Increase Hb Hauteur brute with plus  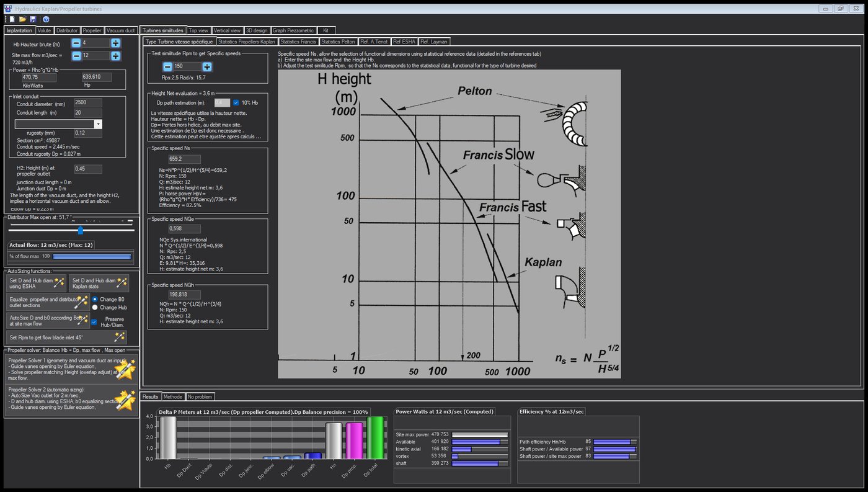(x=116, y=43)
